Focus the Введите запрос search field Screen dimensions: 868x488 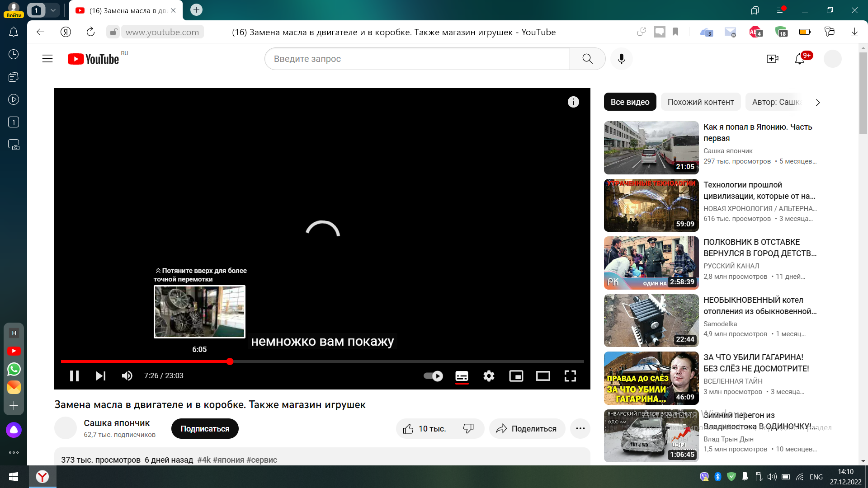tap(417, 59)
